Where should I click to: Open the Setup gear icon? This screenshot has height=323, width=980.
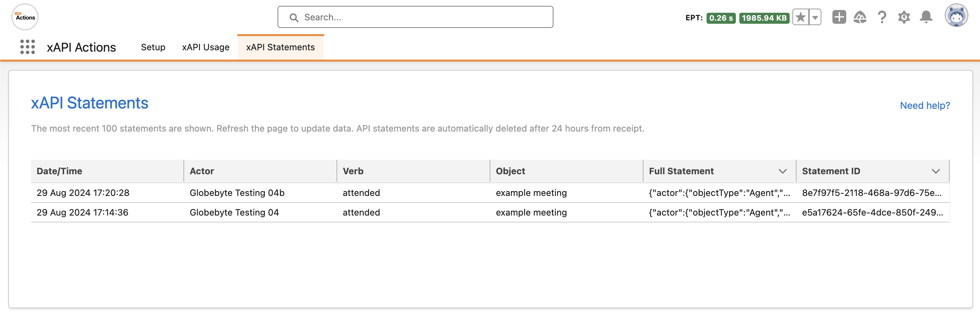click(x=904, y=18)
